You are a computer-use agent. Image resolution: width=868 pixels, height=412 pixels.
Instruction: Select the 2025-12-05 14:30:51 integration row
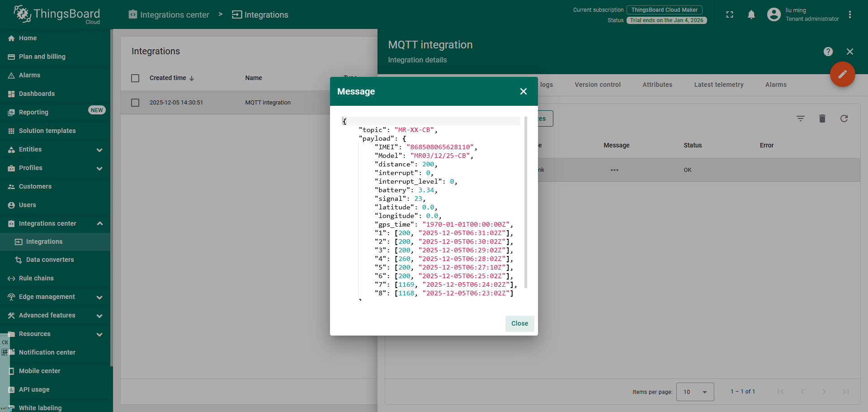pyautogui.click(x=249, y=103)
